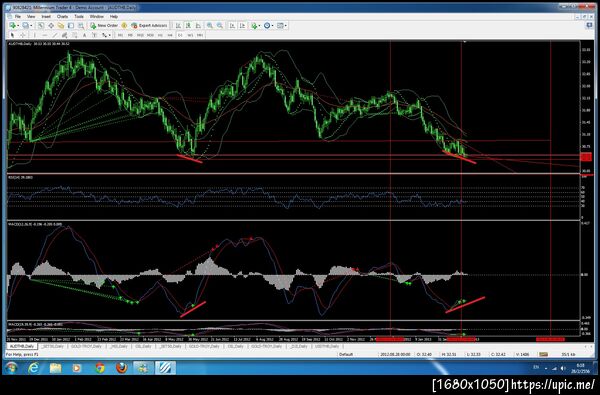Select the Vertical Line drawing tool

pyautogui.click(x=34, y=35)
